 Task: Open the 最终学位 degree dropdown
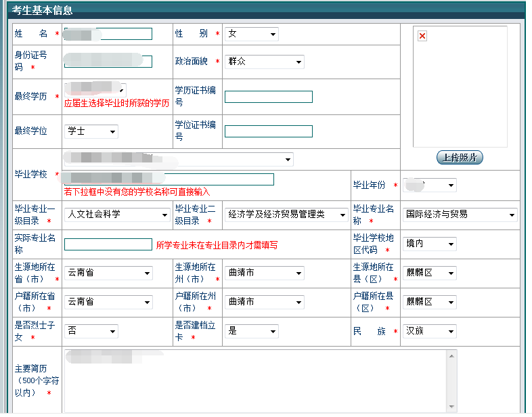click(91, 131)
